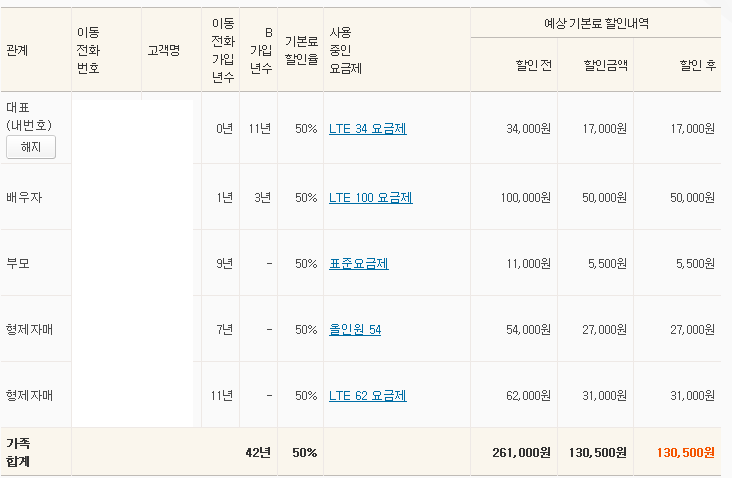Select the 11,000원 pre-discount amount
The height and width of the screenshot is (478, 732).
pos(528,264)
